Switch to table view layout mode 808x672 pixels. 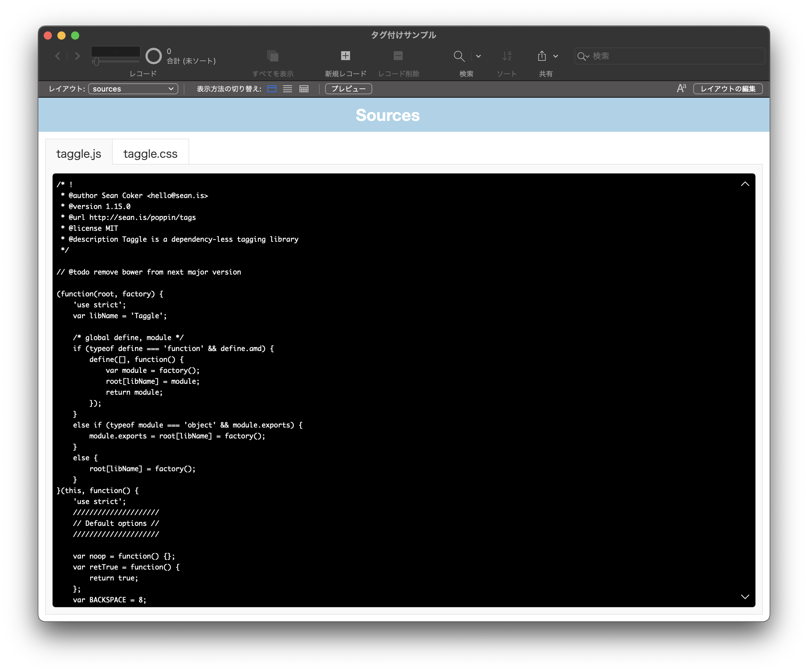tap(304, 89)
